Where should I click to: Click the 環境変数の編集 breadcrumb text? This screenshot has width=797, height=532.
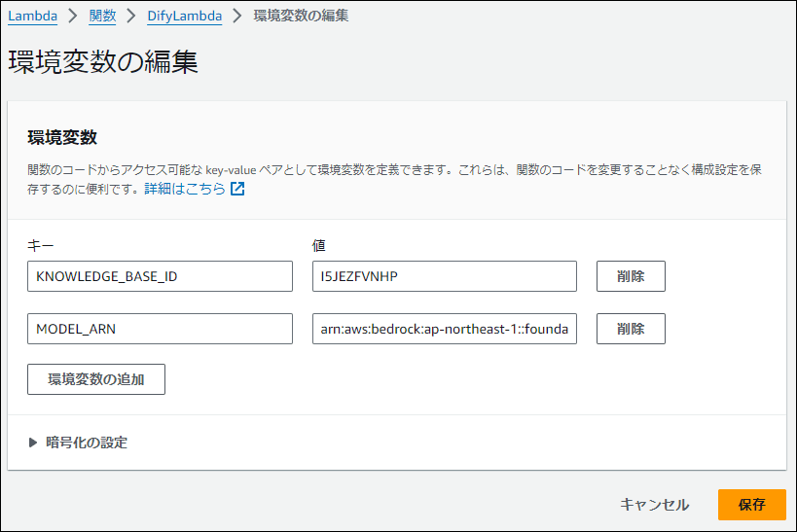[301, 16]
